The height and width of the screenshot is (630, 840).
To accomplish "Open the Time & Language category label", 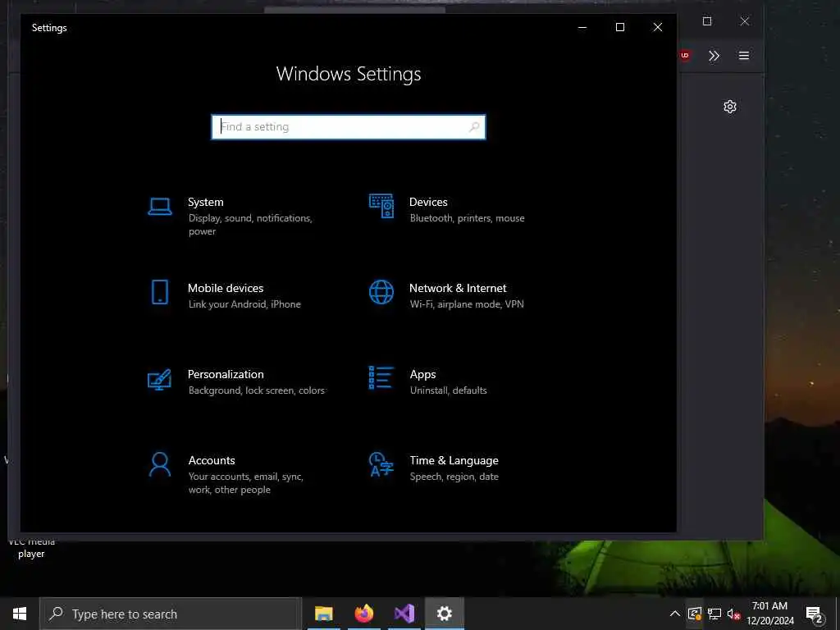I will [x=454, y=460].
